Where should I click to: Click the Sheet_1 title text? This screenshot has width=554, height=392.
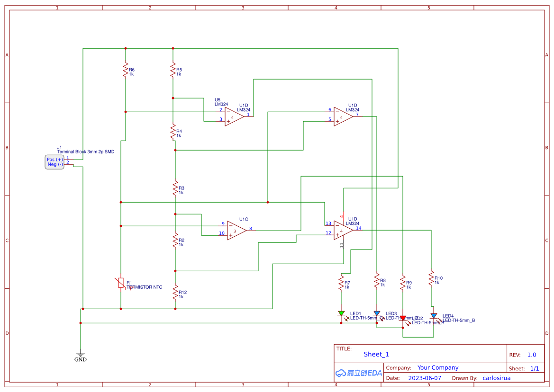376,354
